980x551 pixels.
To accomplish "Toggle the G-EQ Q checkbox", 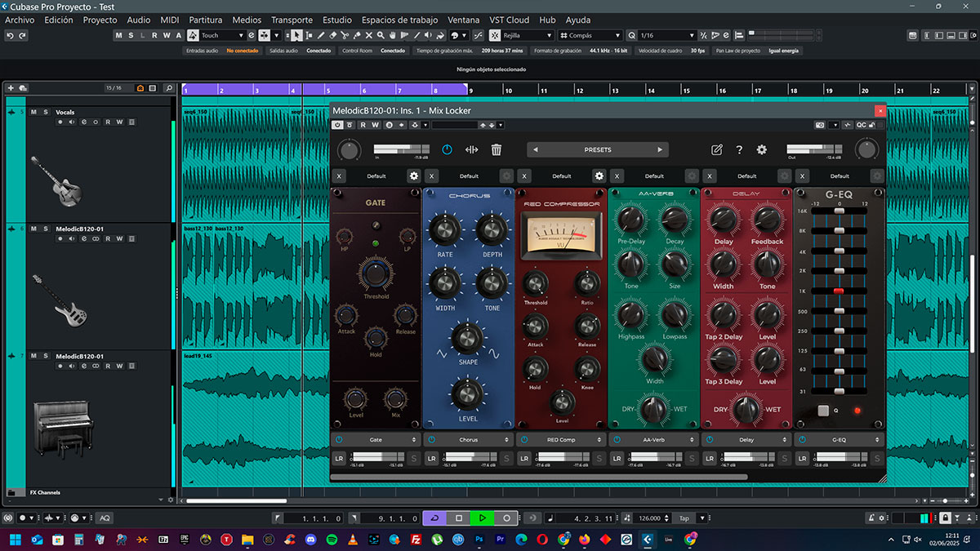I will 823,411.
